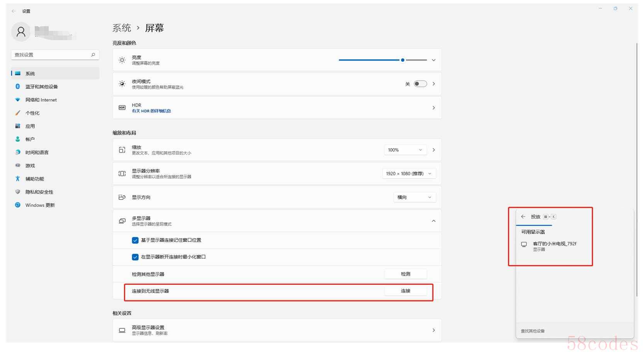Open Windows 更新 settings
The image size is (644, 355).
tap(55, 205)
